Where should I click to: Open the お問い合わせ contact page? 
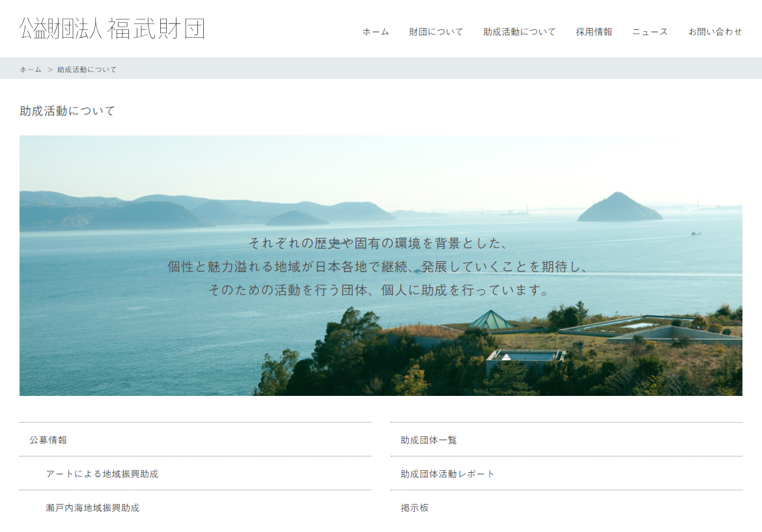coord(715,32)
